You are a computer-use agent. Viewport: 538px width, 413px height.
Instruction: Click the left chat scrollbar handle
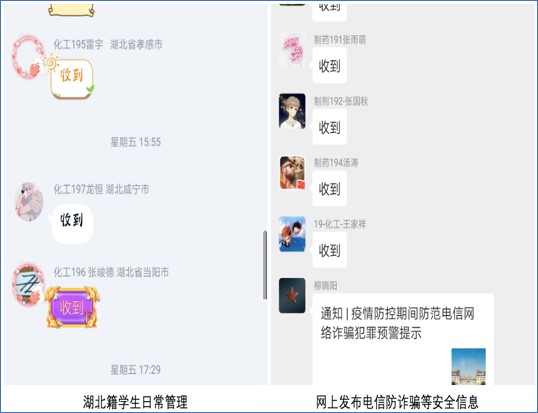[x=265, y=265]
